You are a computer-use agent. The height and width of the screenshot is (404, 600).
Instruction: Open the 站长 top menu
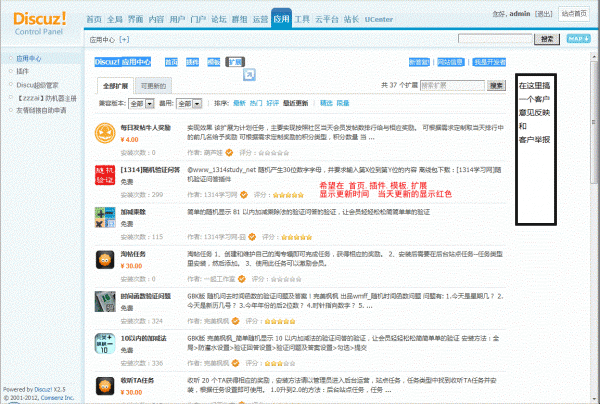pos(351,19)
